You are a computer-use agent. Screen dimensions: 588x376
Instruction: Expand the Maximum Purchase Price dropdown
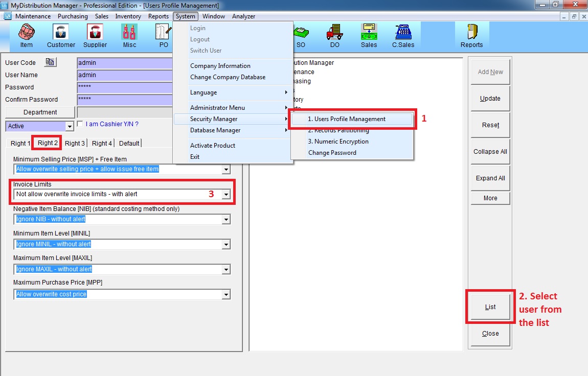point(225,294)
